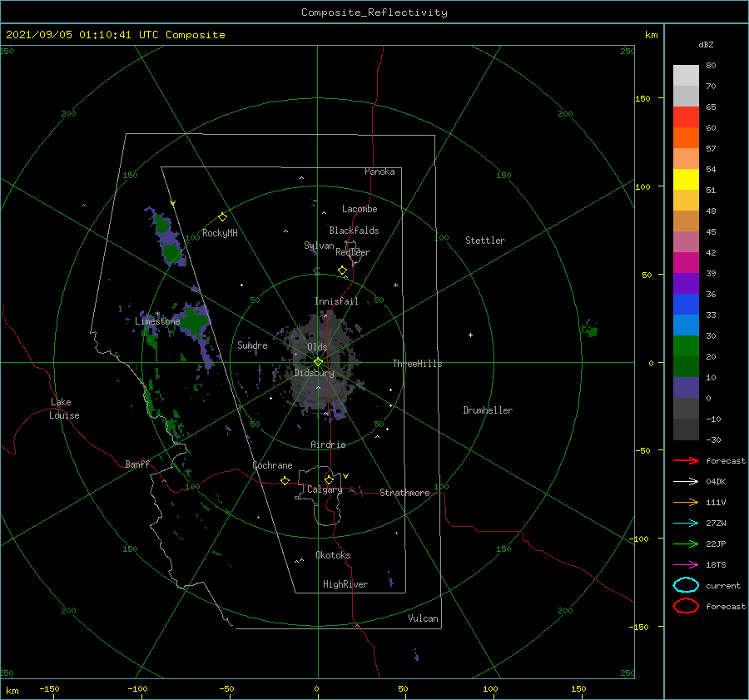Click the Airdrie label
The height and width of the screenshot is (700, 749).
click(328, 444)
